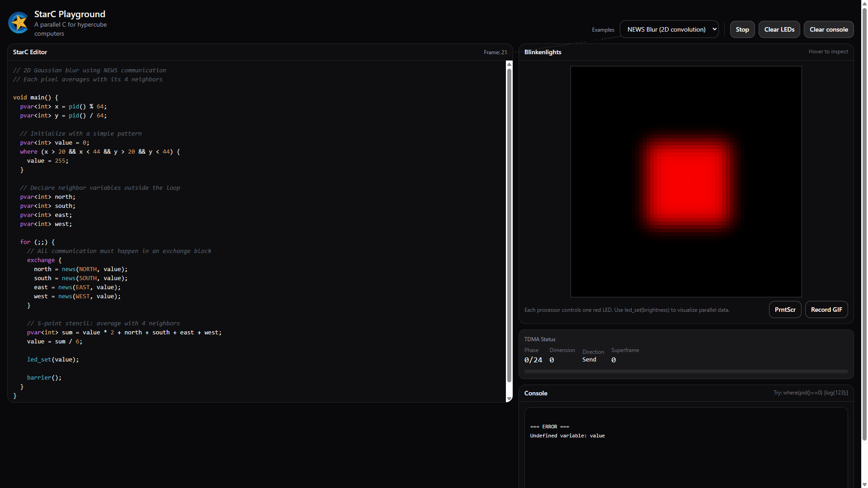The image size is (868, 488).
Task: Click the console hint 'Try: where(pid()==0)'
Action: click(x=811, y=393)
